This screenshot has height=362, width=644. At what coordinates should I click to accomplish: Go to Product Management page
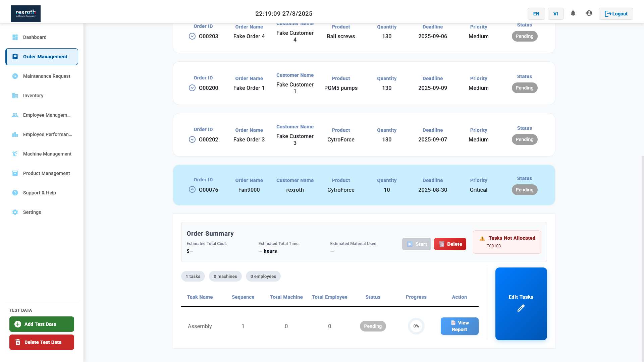(x=46, y=173)
